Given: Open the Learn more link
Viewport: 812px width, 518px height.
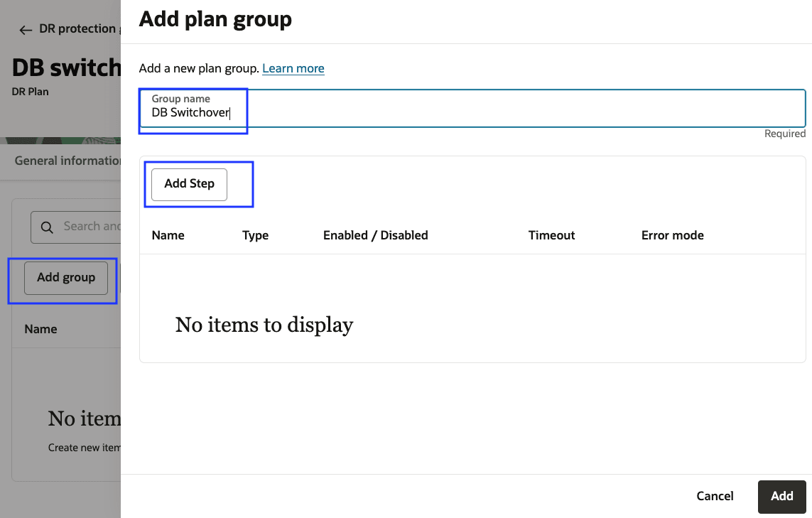Looking at the screenshot, I should [293, 68].
